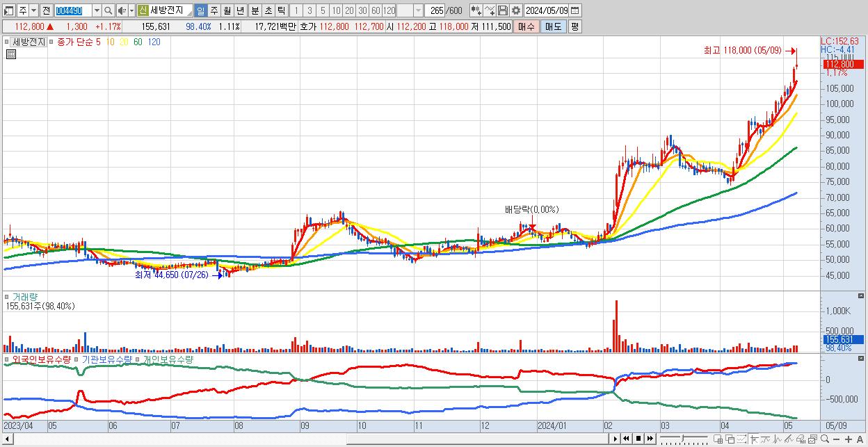Select the 일 (daily) period button
Screen dimensions: 868x447
(200, 10)
